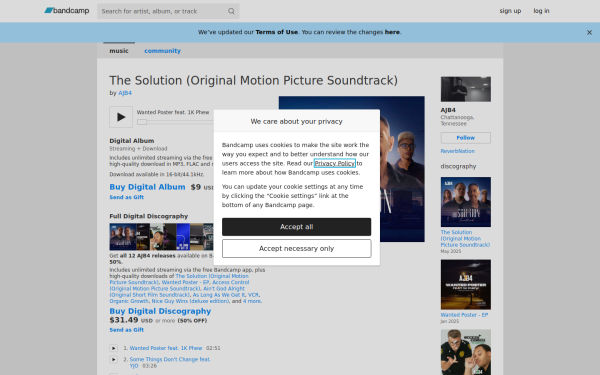Open the Bandcamp logo home link

point(67,11)
